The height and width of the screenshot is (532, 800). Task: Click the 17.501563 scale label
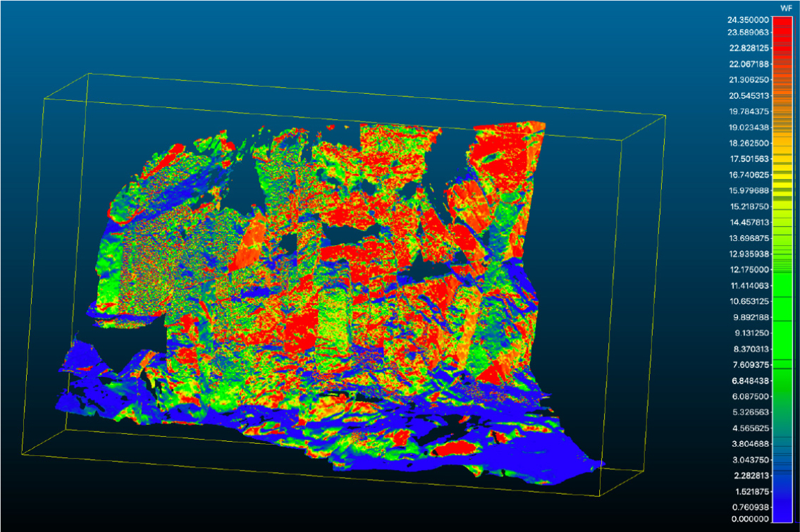749,159
